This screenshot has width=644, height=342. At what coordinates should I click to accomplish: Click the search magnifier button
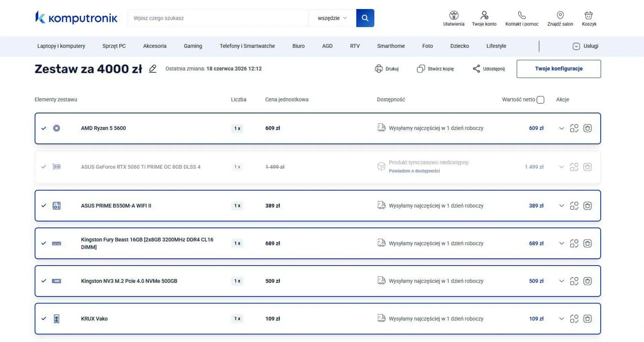[x=365, y=18]
